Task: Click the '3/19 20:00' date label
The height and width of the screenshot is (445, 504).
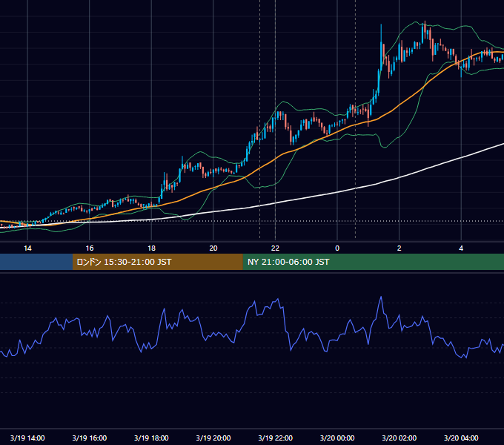Action: [x=213, y=438]
